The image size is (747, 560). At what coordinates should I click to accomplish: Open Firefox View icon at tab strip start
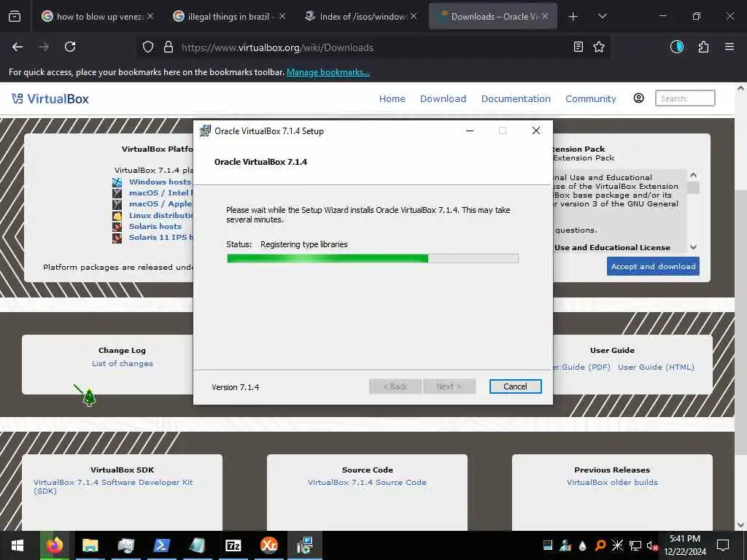tap(15, 16)
